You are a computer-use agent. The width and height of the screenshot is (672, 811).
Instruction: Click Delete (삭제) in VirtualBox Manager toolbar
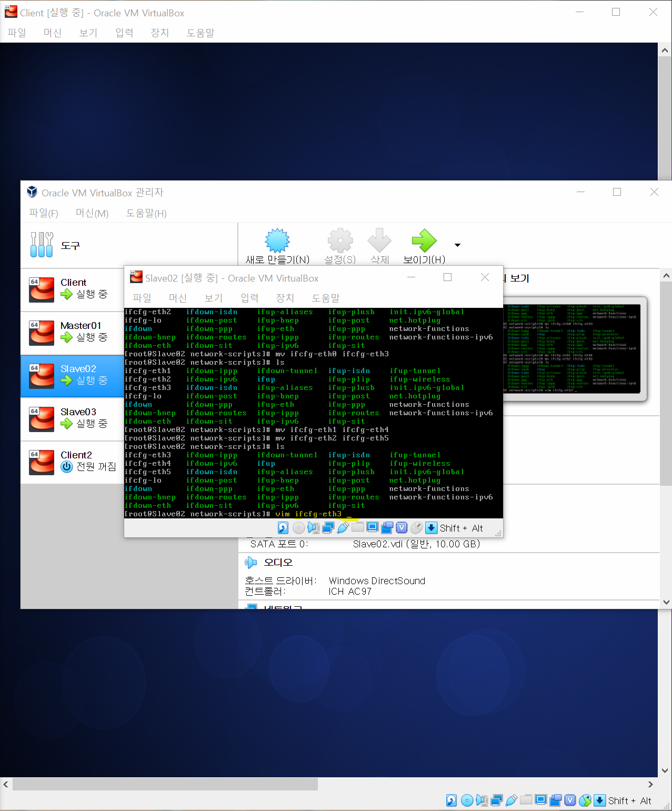379,246
